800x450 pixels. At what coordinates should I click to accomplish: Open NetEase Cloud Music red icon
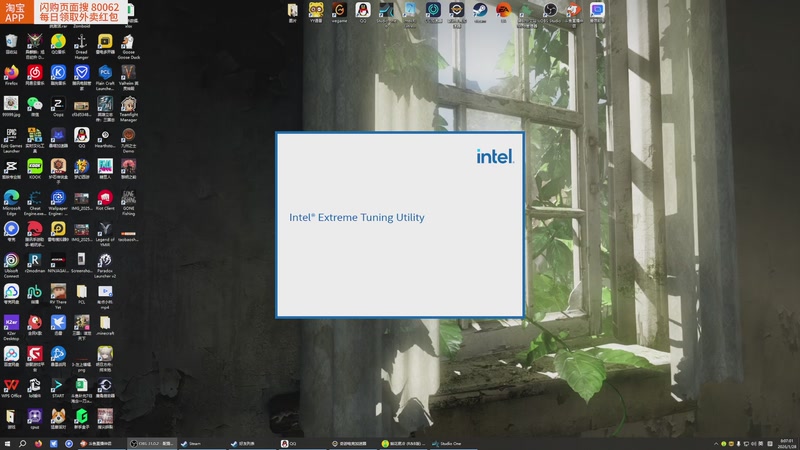click(35, 75)
